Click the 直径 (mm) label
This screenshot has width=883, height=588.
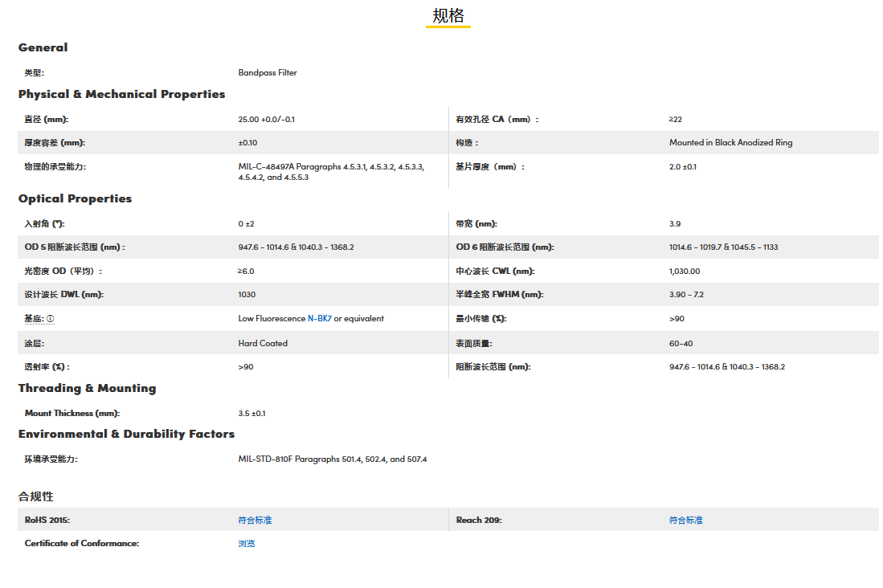click(x=46, y=120)
